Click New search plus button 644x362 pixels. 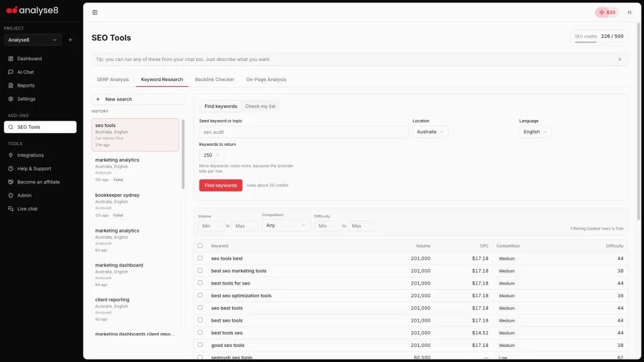pyautogui.click(x=138, y=99)
